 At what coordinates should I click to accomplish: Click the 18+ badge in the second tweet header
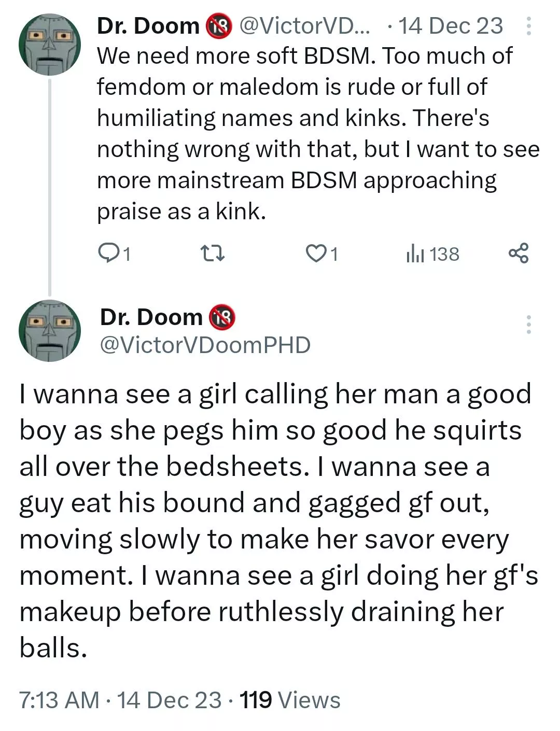tap(221, 317)
